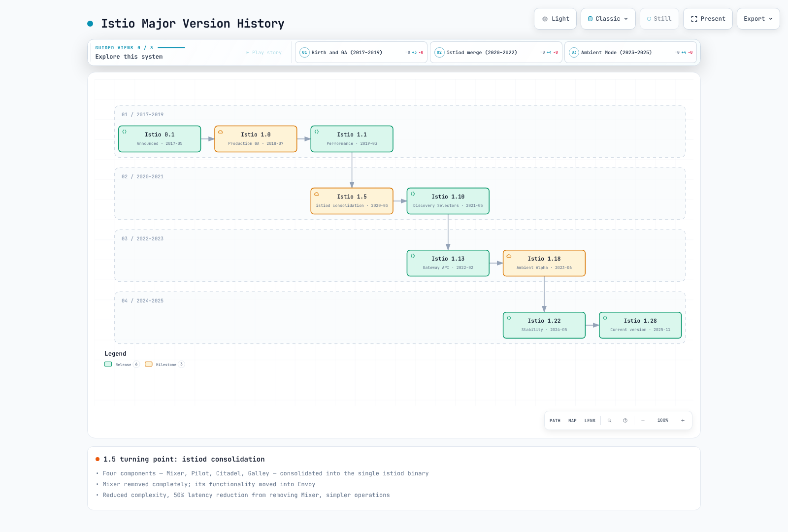Select Birth and GA (2017-2019) guided view

coord(361,52)
